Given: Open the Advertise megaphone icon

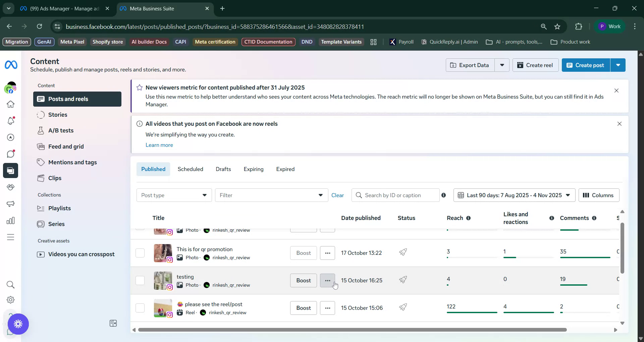Looking at the screenshot, I should (10, 204).
